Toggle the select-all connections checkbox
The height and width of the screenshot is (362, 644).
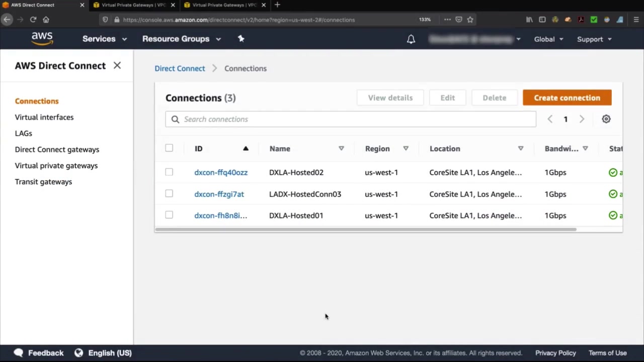click(x=169, y=148)
